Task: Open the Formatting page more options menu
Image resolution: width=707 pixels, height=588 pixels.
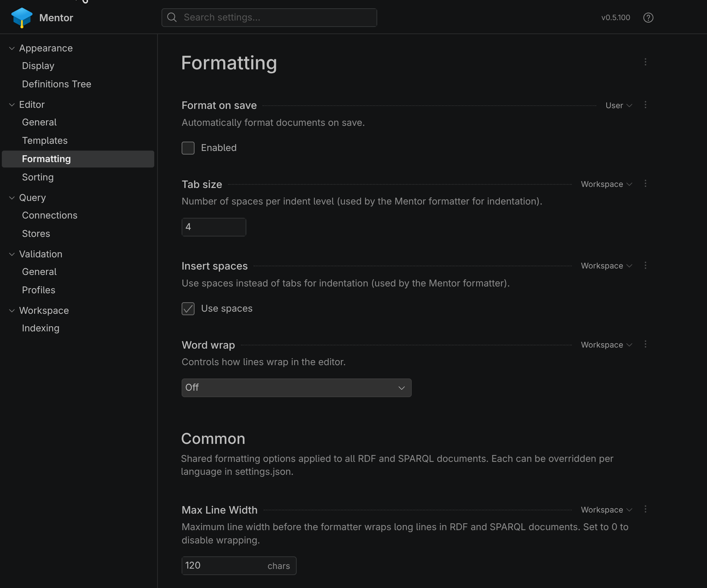Action: coord(646,62)
